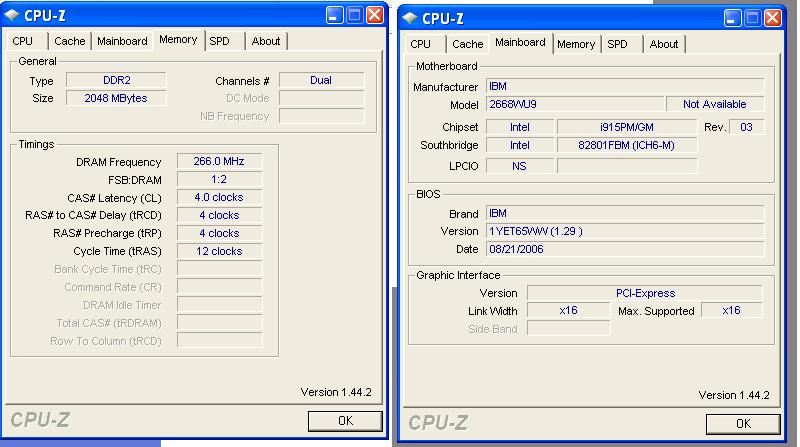Select Memory tab in left CPU-Z window
The height and width of the screenshot is (447, 800).
[x=178, y=39]
